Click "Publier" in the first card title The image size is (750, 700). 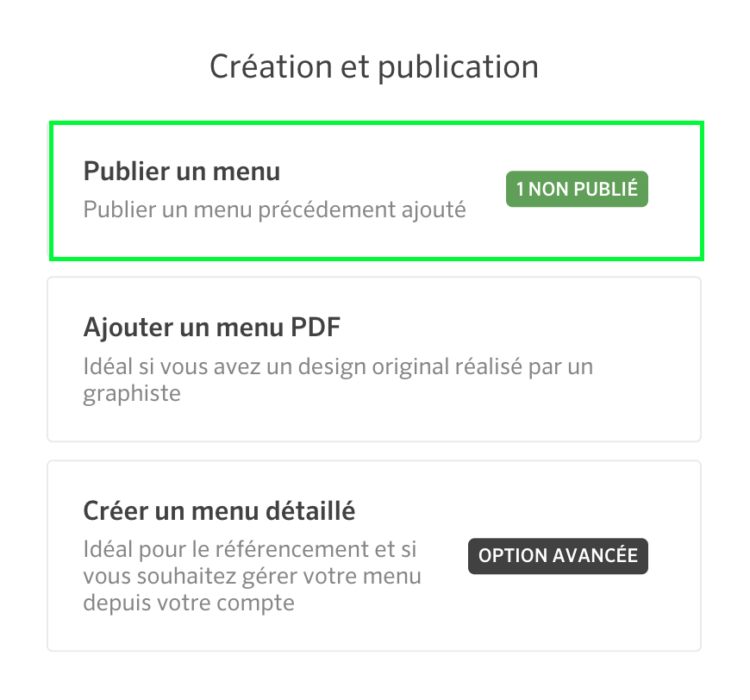(127, 172)
